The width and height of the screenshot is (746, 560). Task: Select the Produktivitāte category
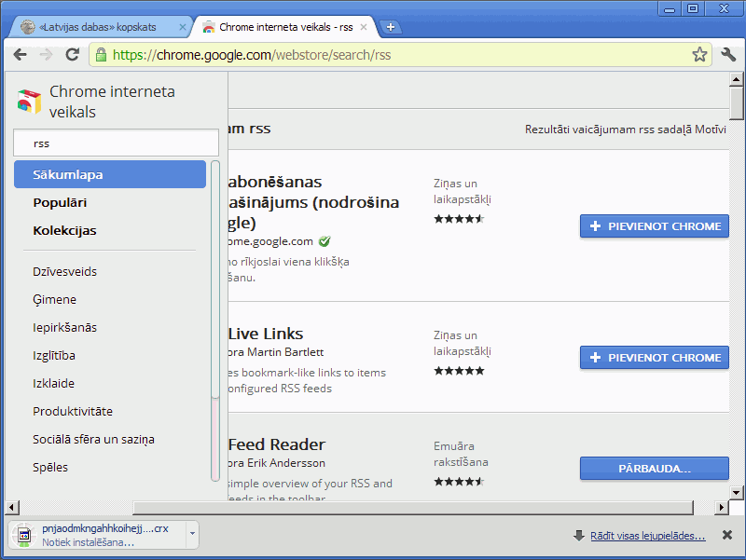[x=73, y=411]
